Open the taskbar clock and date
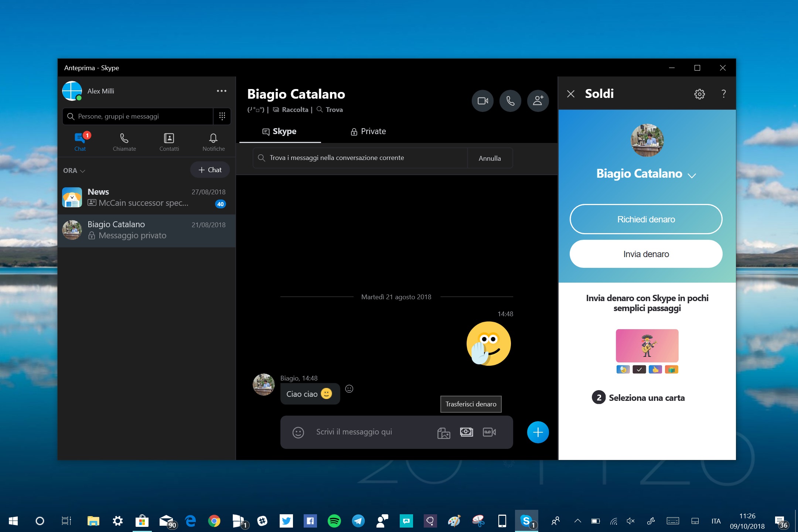Image resolution: width=798 pixels, height=532 pixels. coord(747,521)
